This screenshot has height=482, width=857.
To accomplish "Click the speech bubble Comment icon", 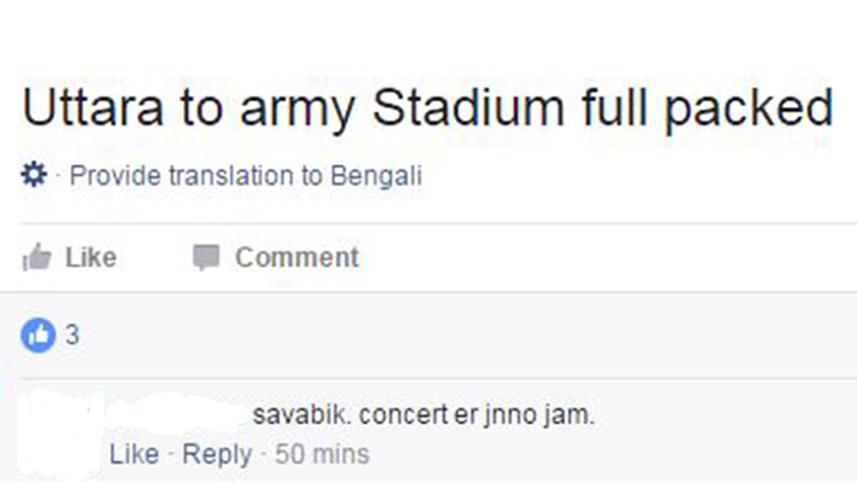I will pyautogui.click(x=207, y=258).
